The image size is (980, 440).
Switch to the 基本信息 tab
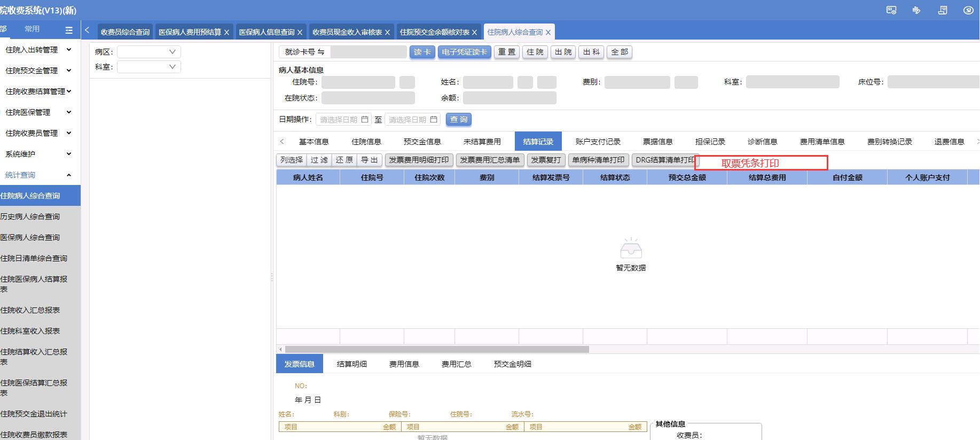click(313, 142)
